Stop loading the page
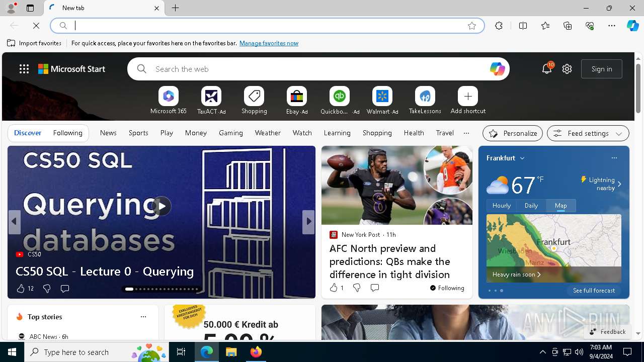The image size is (644, 362). pyautogui.click(x=36, y=26)
